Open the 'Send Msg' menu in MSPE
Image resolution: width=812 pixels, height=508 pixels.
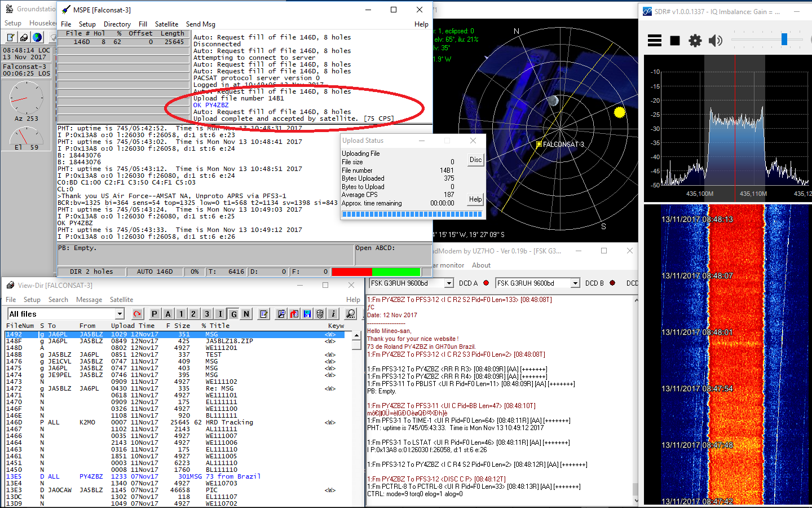click(x=200, y=24)
